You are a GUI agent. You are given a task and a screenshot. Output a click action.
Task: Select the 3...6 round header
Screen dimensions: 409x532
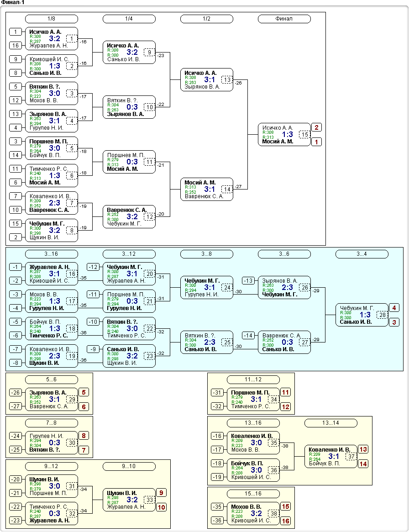click(x=284, y=254)
